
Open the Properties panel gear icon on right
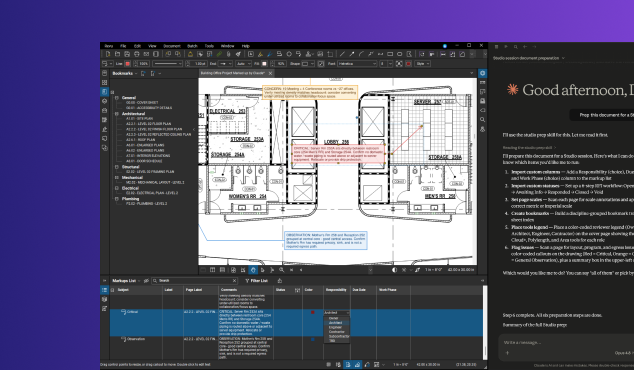(482, 73)
